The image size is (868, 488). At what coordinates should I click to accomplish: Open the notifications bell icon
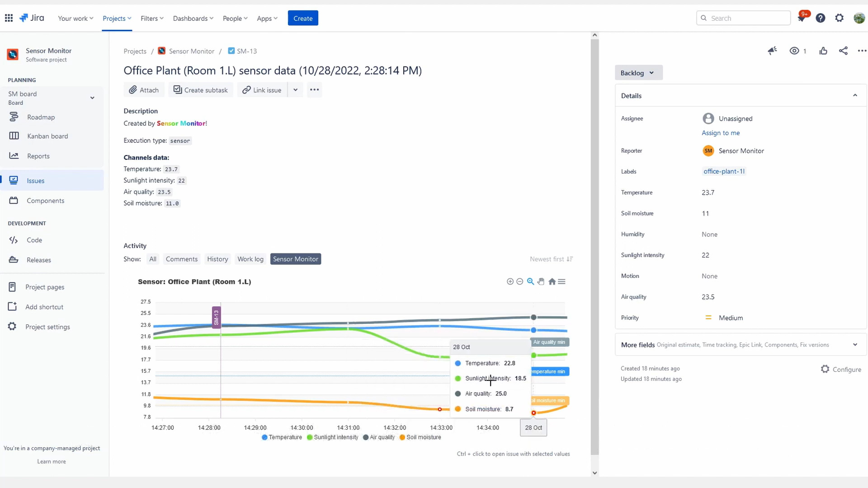point(802,19)
